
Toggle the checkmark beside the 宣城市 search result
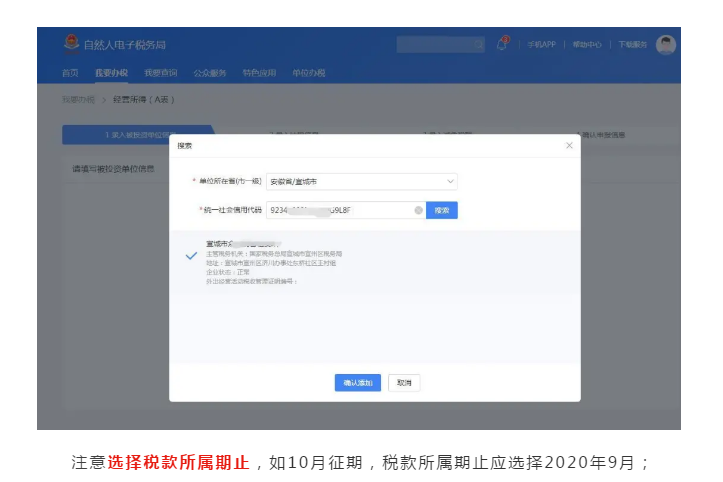pos(191,256)
